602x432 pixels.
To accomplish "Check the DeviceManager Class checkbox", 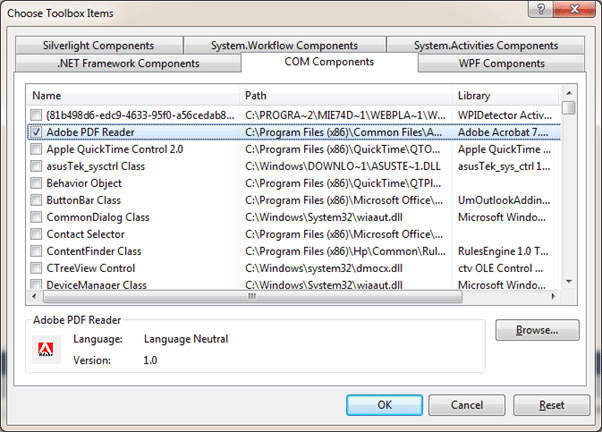I will [x=36, y=284].
